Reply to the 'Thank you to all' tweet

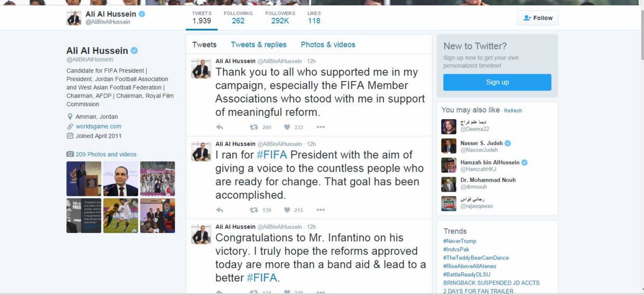220,127
